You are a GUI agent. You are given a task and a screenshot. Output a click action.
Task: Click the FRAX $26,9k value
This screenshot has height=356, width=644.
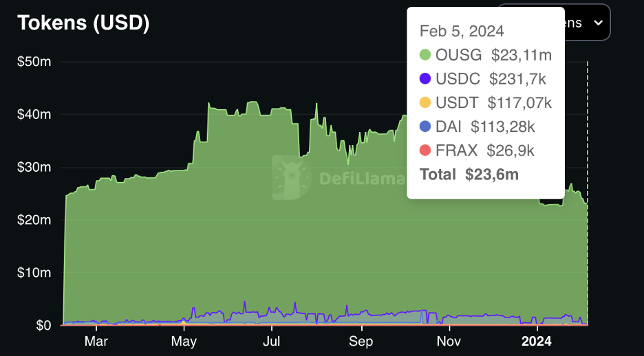click(x=510, y=150)
